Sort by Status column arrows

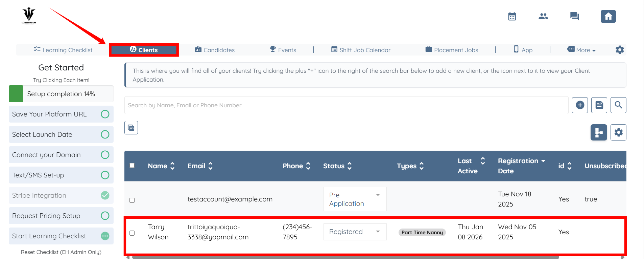350,166
